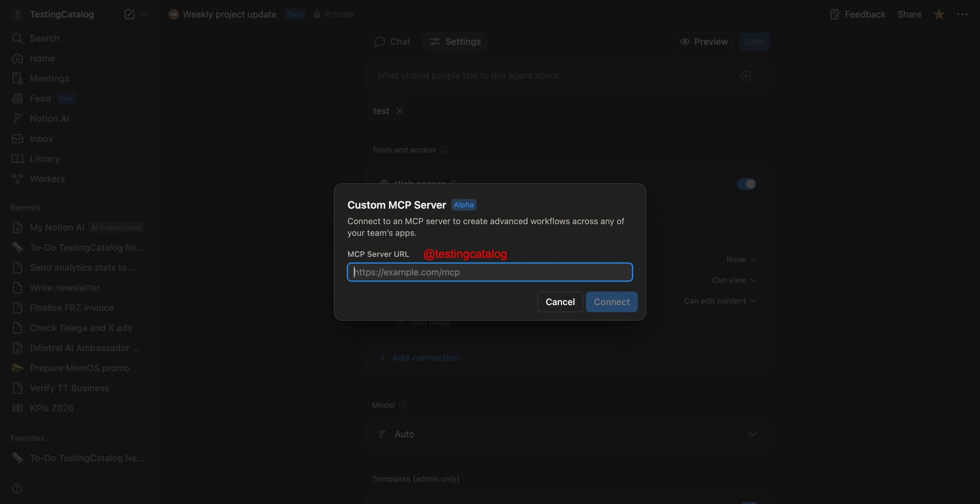Open Notion AI in sidebar
This screenshot has height=504, width=980.
point(49,119)
